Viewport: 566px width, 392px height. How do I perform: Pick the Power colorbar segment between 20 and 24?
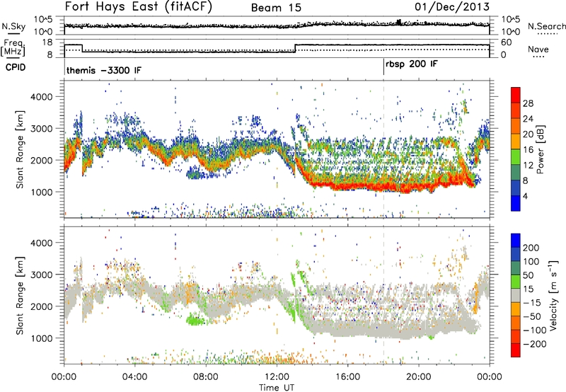[x=516, y=126]
